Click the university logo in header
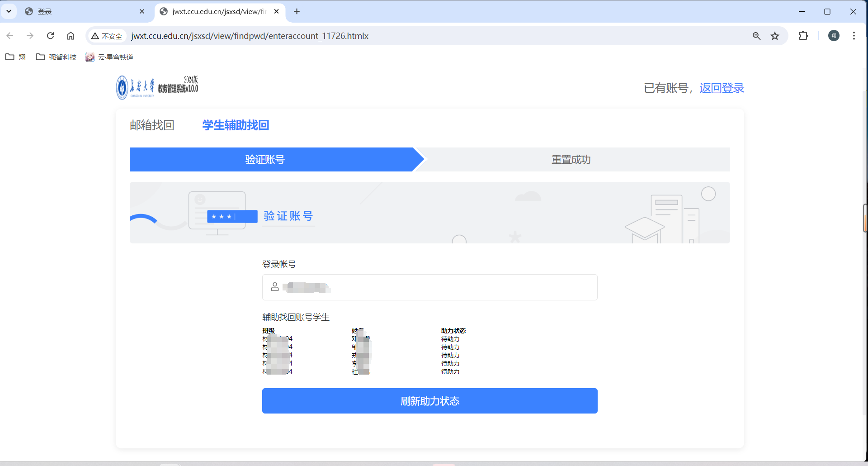 coord(157,87)
